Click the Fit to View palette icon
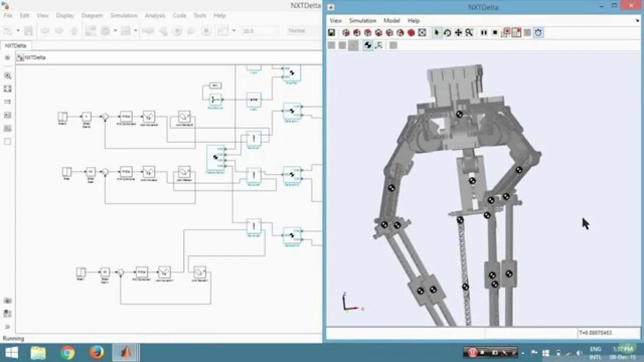This screenshot has width=644, height=362. pyautogui.click(x=8, y=89)
